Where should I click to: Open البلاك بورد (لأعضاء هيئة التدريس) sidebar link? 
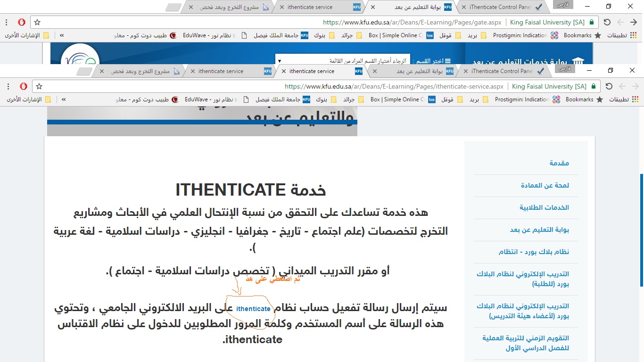tap(523, 311)
